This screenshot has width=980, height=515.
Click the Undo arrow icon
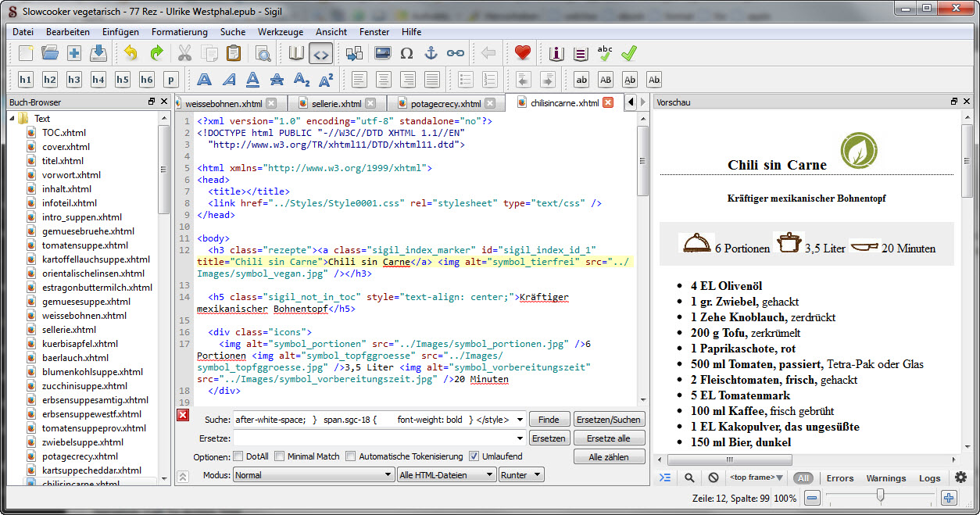tap(131, 53)
